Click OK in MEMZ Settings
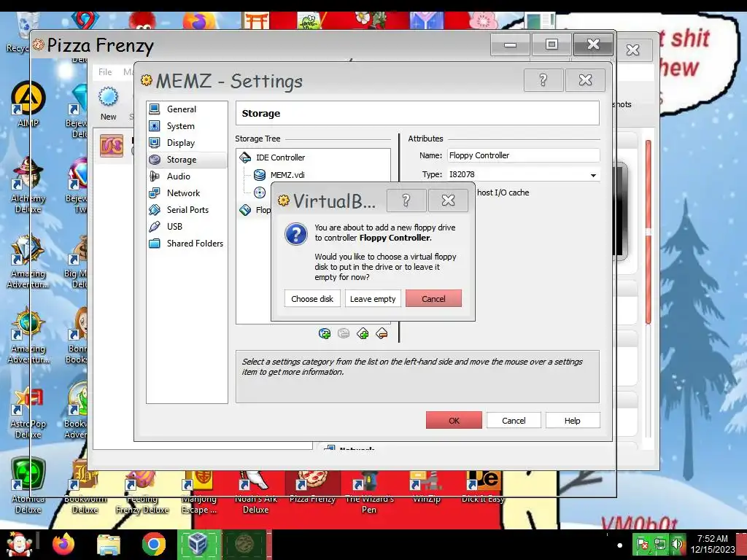 click(x=454, y=421)
